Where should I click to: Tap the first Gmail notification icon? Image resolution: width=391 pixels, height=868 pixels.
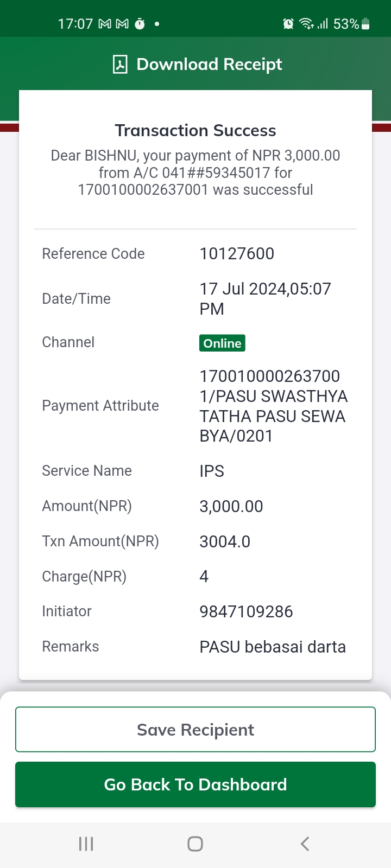point(105,24)
